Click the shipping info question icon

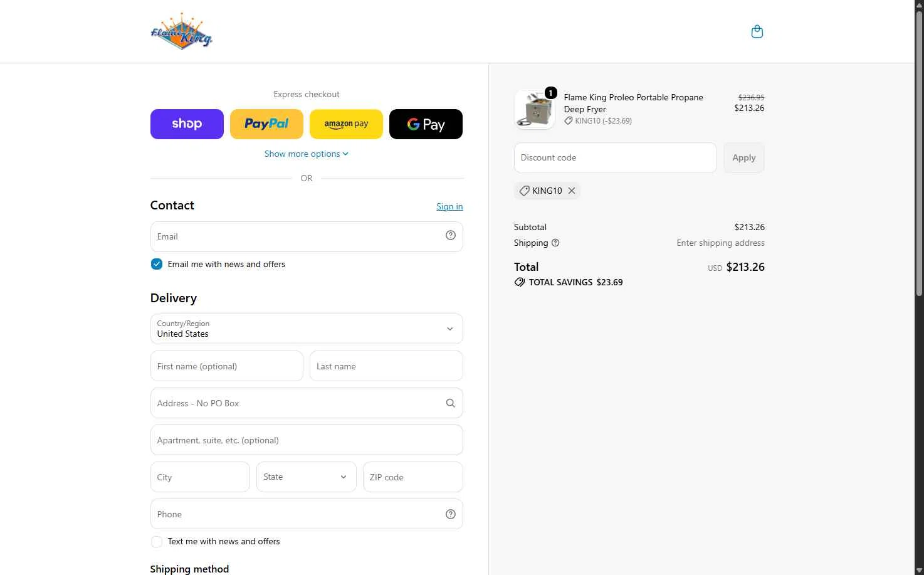coord(555,243)
